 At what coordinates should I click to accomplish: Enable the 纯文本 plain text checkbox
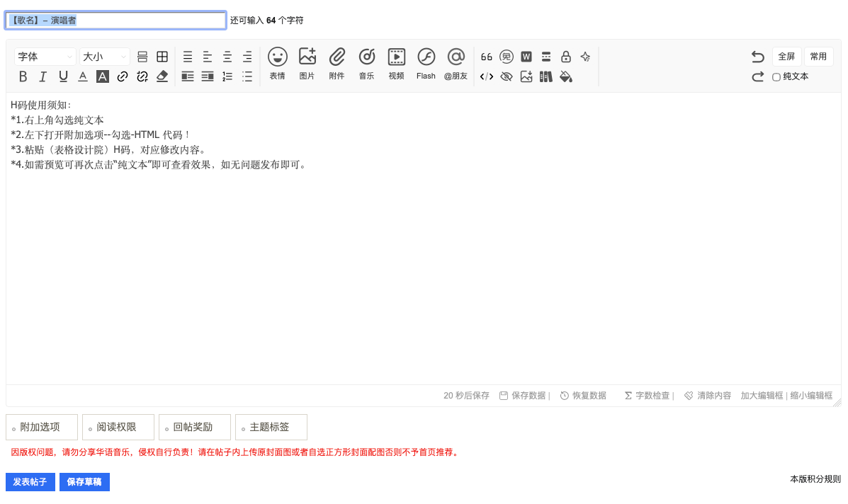coord(776,76)
